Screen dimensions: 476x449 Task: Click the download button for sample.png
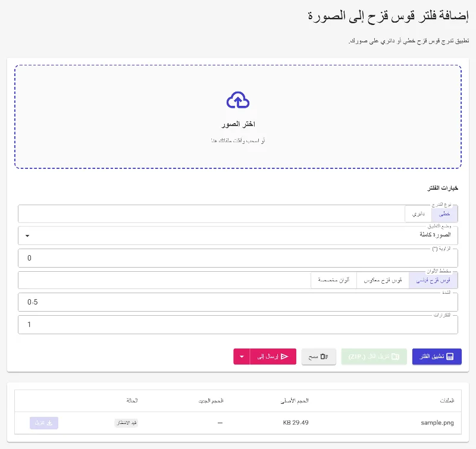coord(44,423)
